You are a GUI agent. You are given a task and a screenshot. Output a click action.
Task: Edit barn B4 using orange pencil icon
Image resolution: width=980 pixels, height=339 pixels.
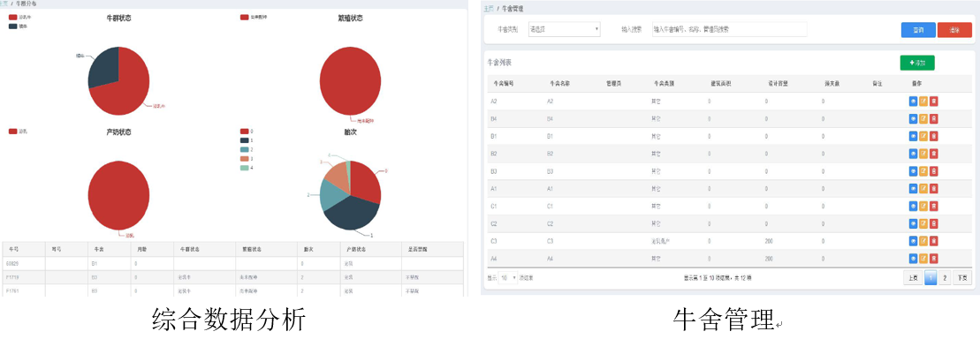pos(923,118)
